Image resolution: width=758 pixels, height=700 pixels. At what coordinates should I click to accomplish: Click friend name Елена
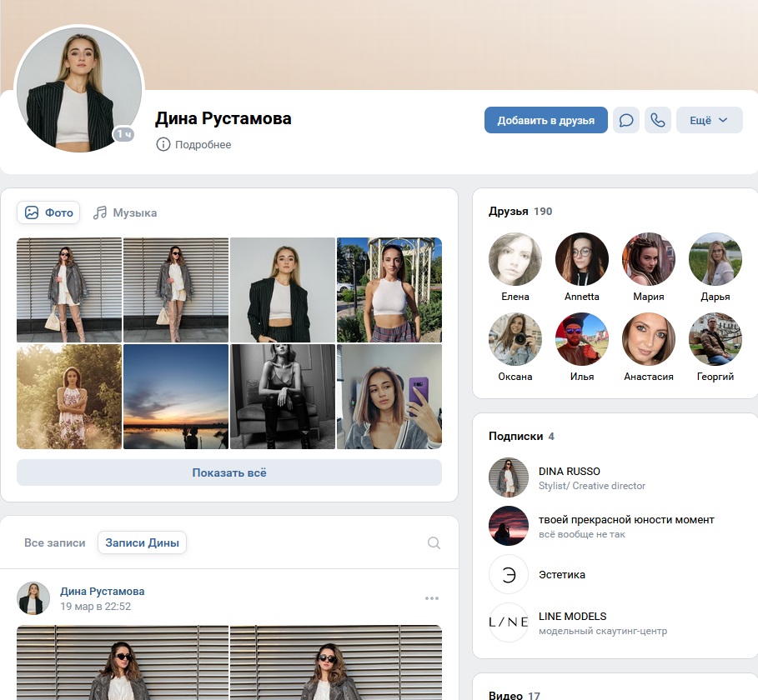(x=515, y=297)
